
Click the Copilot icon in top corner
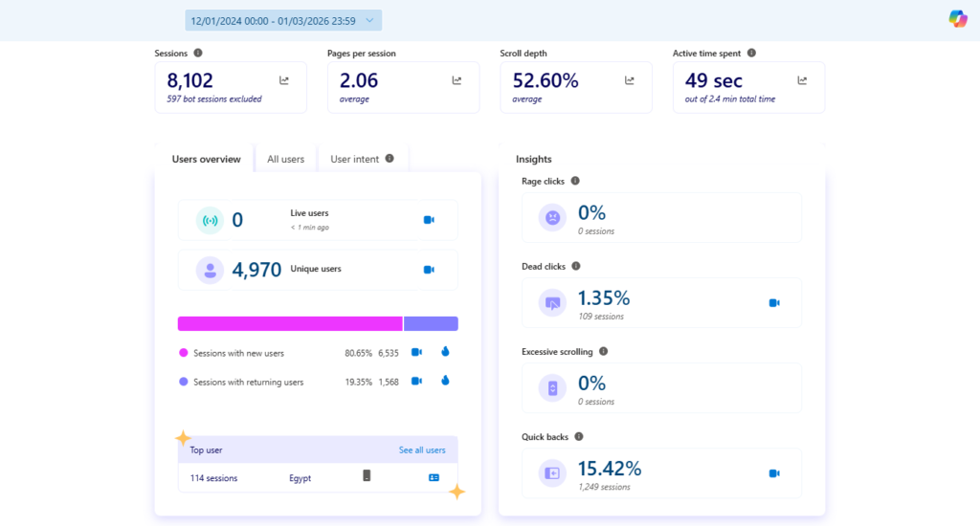click(957, 19)
